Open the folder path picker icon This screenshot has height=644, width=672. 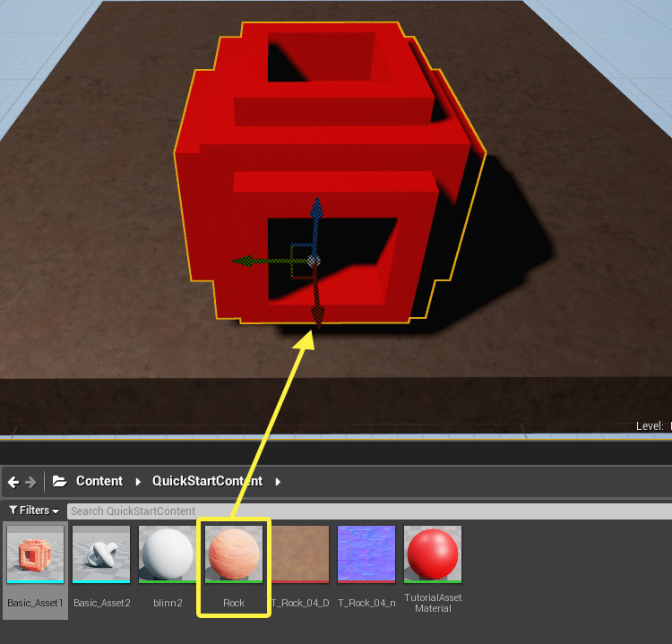point(59,481)
